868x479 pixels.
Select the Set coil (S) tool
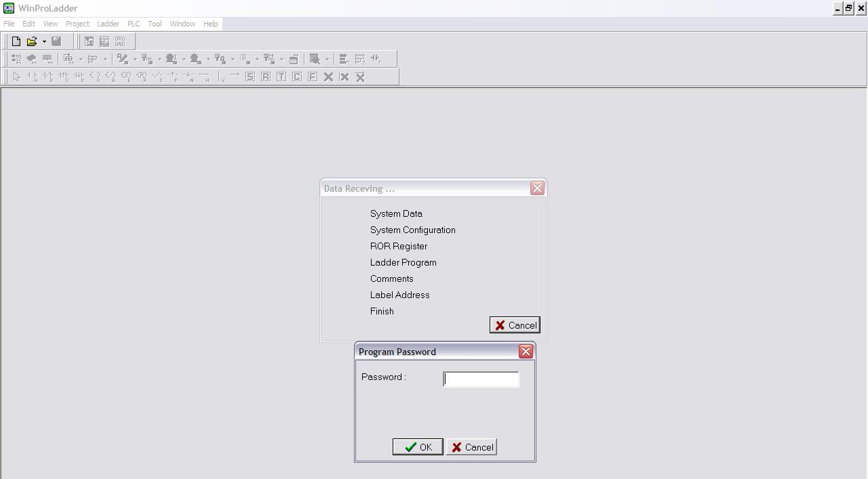click(x=250, y=77)
